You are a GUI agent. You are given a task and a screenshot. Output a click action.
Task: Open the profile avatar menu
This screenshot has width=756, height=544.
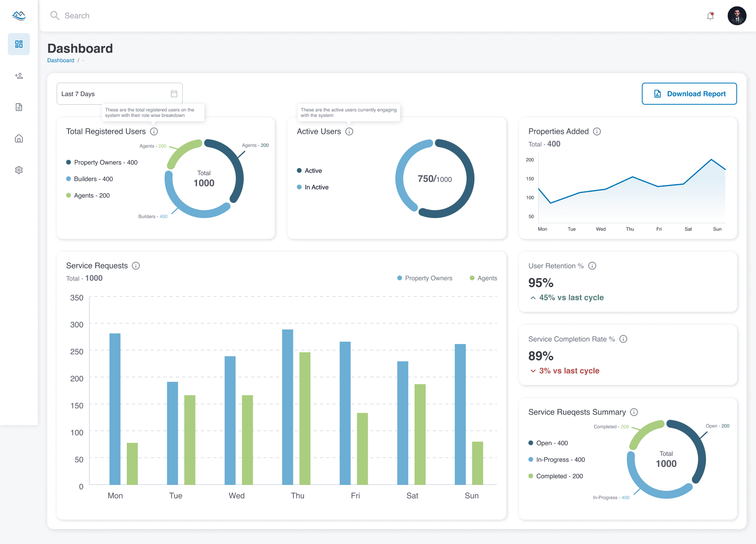click(737, 16)
